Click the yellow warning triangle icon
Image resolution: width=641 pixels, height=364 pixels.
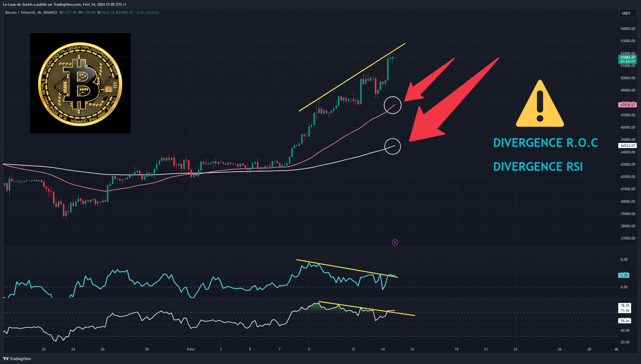pyautogui.click(x=540, y=103)
